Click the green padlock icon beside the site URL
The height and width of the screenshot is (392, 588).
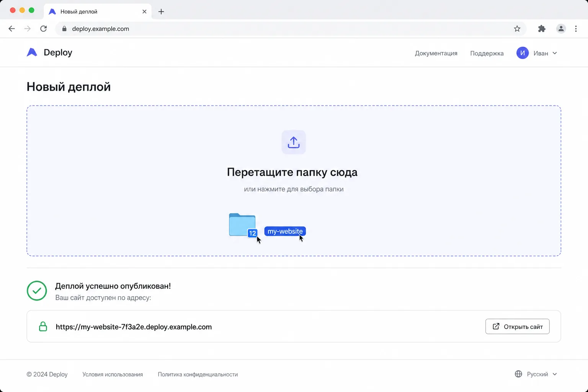(43, 327)
